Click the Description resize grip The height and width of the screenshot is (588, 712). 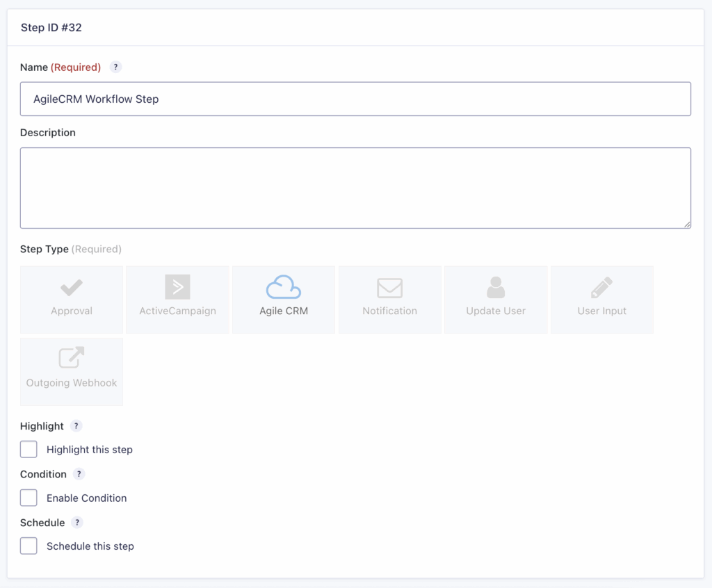point(688,224)
